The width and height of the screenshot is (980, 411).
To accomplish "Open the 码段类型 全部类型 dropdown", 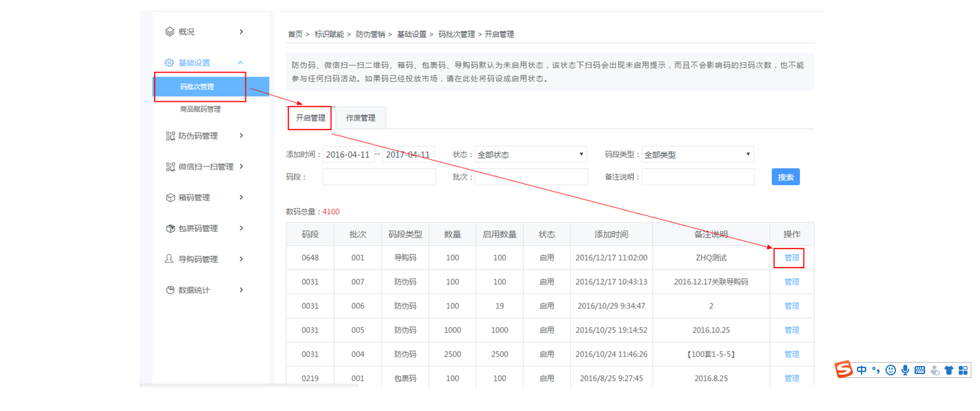I will (697, 155).
